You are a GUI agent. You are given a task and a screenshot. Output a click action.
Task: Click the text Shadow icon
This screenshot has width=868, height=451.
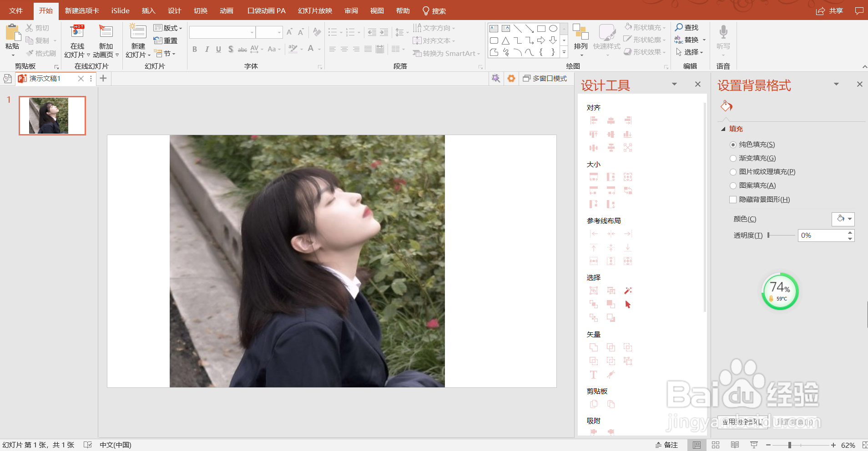click(x=231, y=49)
